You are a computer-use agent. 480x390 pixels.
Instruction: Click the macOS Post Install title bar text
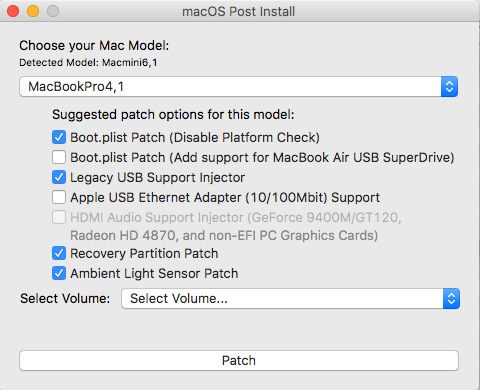tap(238, 12)
